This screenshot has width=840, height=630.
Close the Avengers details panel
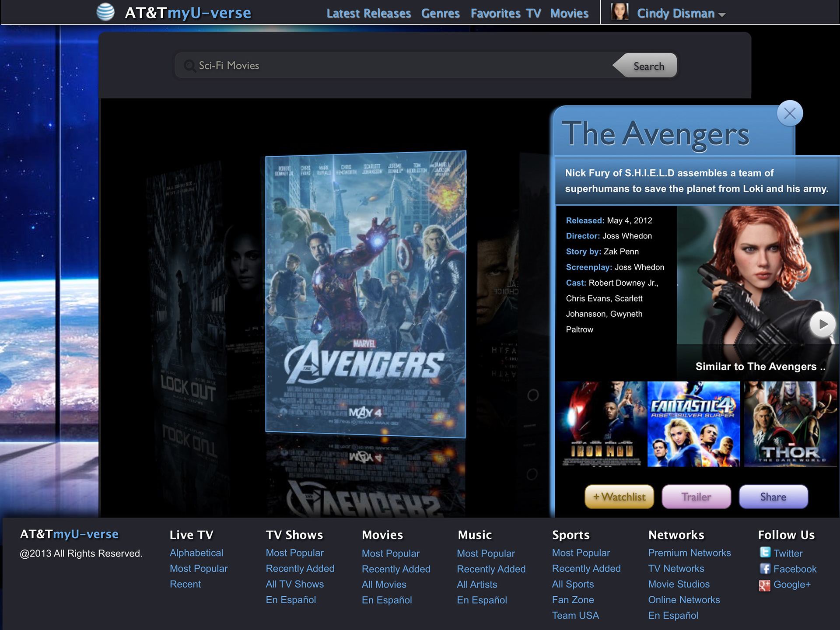[x=790, y=113]
